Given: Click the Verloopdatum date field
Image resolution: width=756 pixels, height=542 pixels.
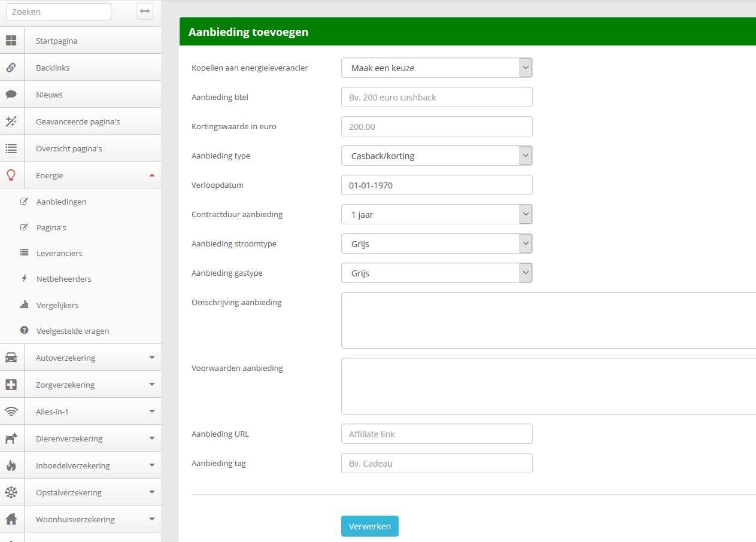Looking at the screenshot, I should pyautogui.click(x=437, y=185).
